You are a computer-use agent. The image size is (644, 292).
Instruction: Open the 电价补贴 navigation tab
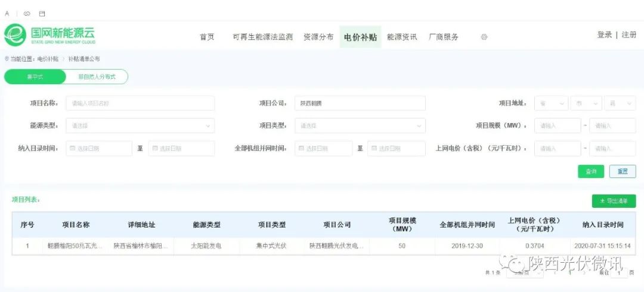click(x=360, y=37)
